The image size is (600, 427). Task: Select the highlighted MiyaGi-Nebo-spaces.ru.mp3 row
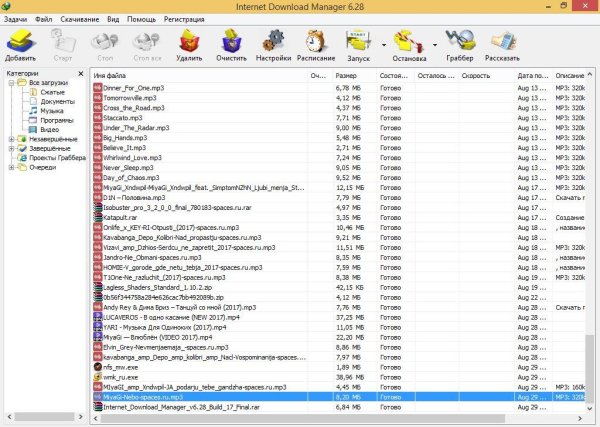coord(339,397)
